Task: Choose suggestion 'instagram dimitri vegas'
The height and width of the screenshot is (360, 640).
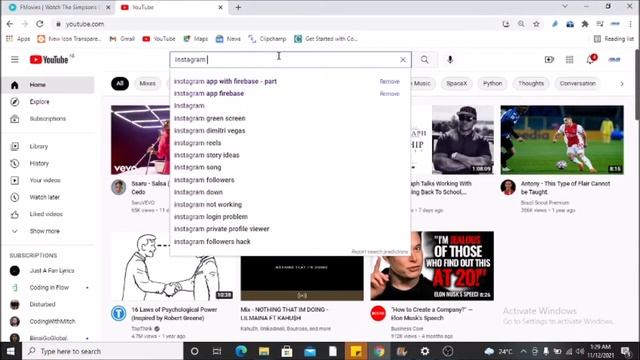Action: 290,131
